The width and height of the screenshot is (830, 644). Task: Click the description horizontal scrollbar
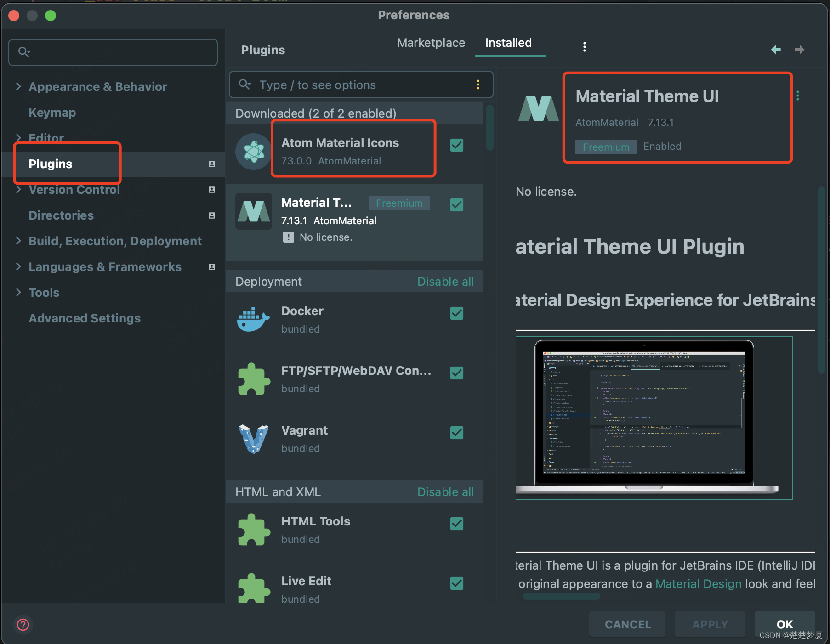[562, 596]
